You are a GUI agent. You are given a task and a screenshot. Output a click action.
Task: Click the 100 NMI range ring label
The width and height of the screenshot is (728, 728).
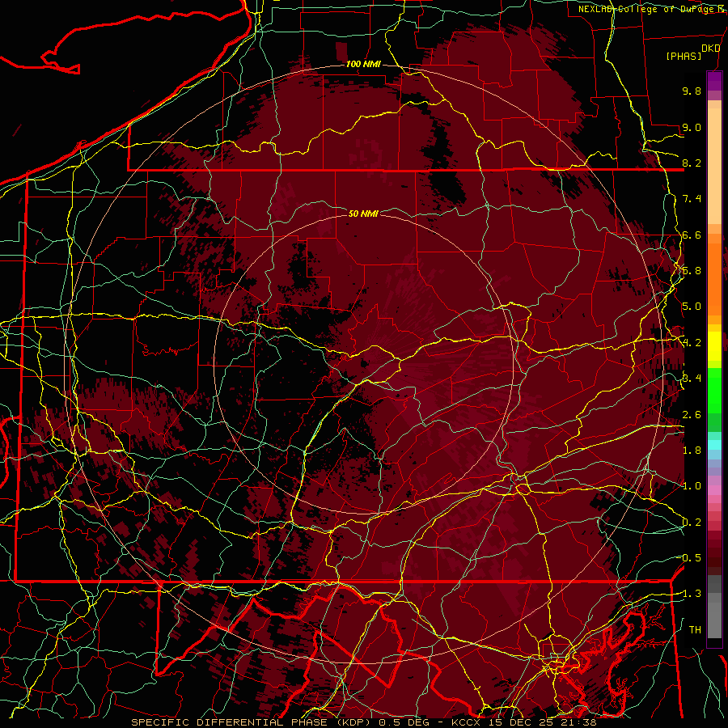tap(363, 64)
